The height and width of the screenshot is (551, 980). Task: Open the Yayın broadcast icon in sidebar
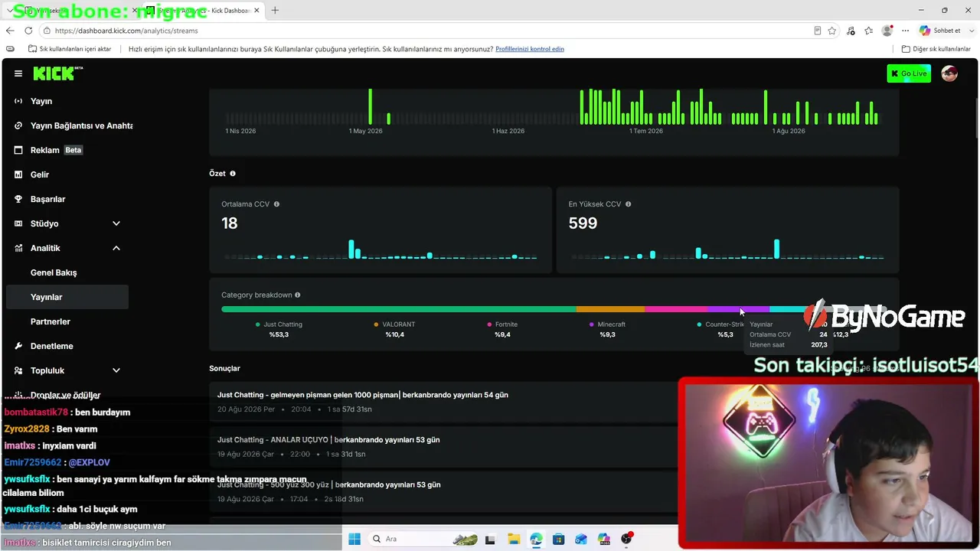(x=18, y=101)
